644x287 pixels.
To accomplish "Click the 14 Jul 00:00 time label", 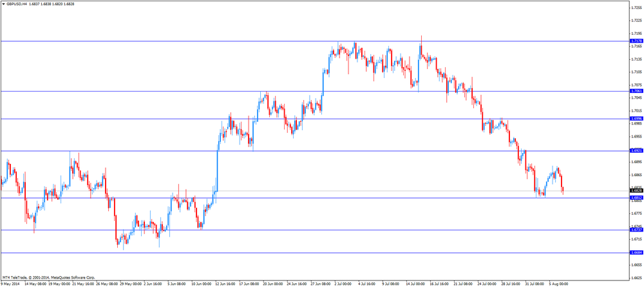I will [415, 284].
